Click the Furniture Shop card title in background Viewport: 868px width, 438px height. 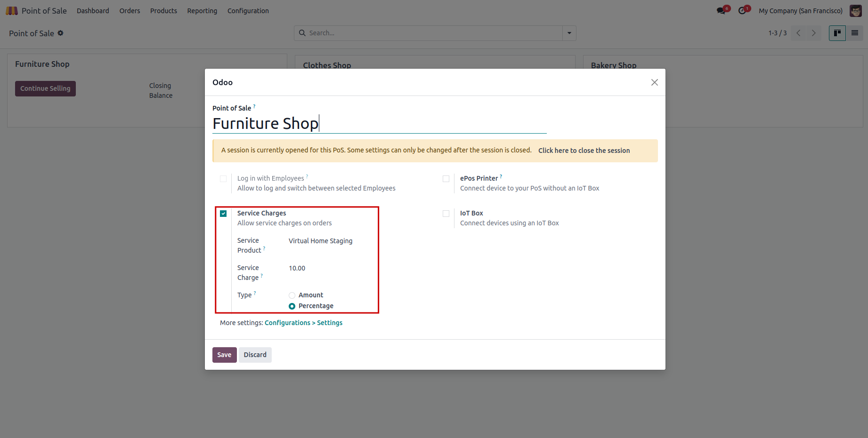point(42,64)
